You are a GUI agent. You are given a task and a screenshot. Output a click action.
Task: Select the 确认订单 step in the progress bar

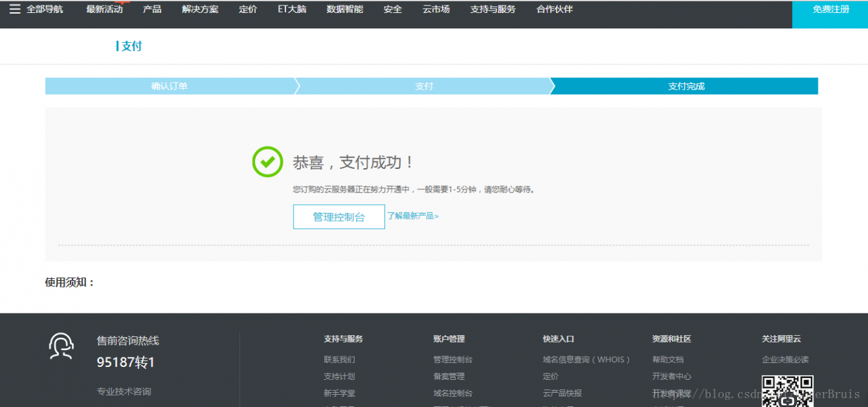[170, 86]
